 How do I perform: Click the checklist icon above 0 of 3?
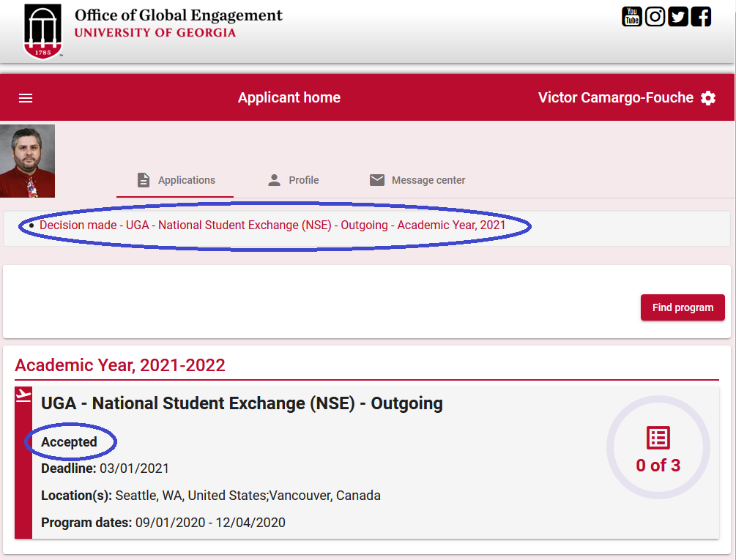658,438
